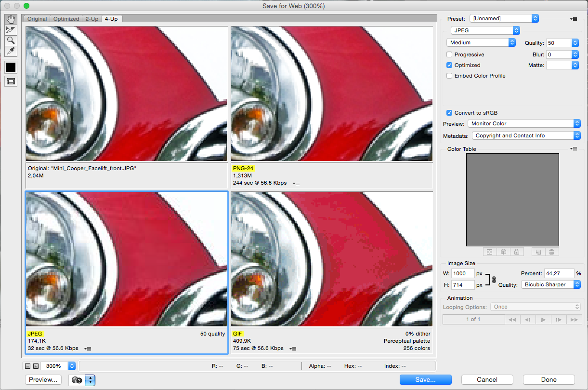The image size is (588, 390).
Task: Disable the Optimized checkbox
Action: pyautogui.click(x=449, y=65)
